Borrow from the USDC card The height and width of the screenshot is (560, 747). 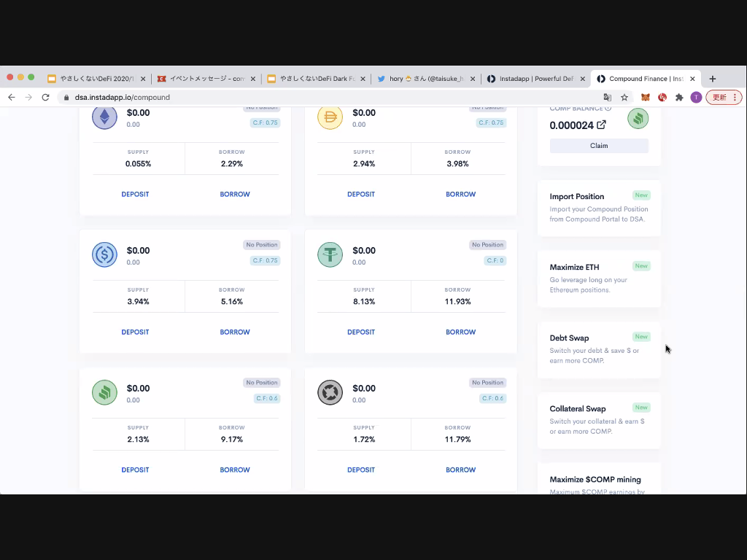point(235,332)
